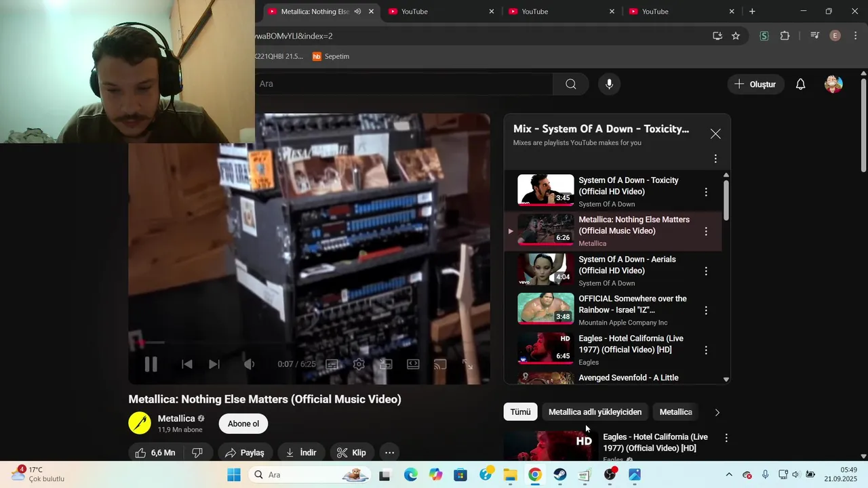Screen dimensions: 868x488
Task: Open the green S extension icon
Action: 764,36
